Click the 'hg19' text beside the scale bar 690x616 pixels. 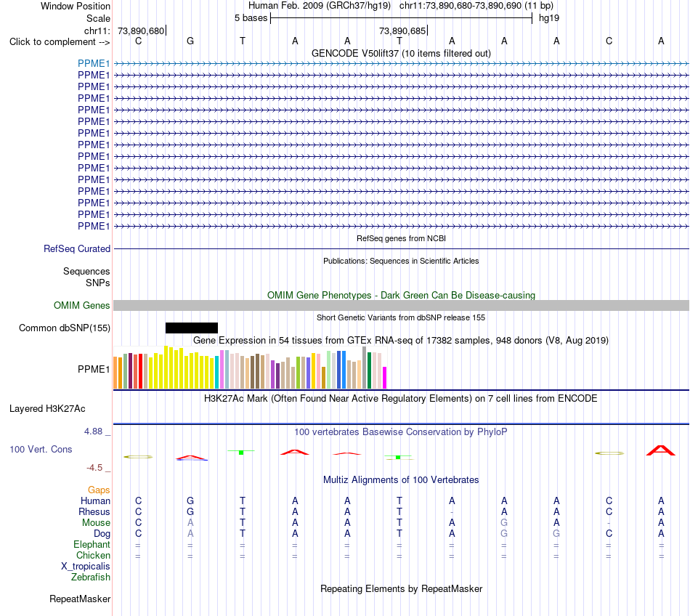coord(549,18)
